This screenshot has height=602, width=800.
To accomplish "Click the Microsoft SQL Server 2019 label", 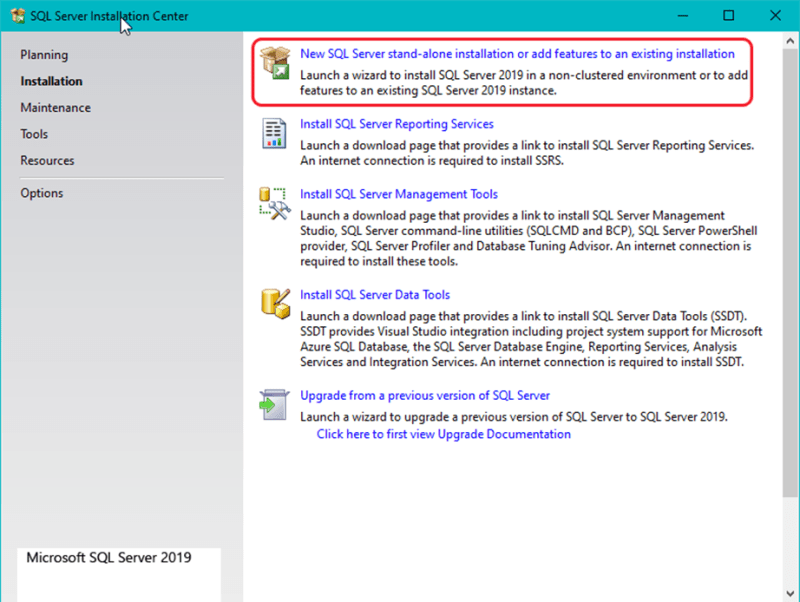I will click(109, 558).
